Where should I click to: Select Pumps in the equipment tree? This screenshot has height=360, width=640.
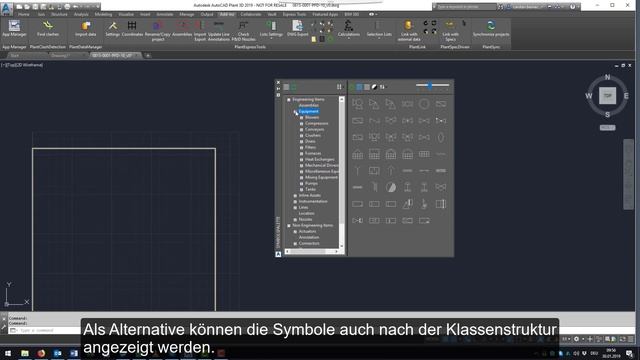[311, 184]
